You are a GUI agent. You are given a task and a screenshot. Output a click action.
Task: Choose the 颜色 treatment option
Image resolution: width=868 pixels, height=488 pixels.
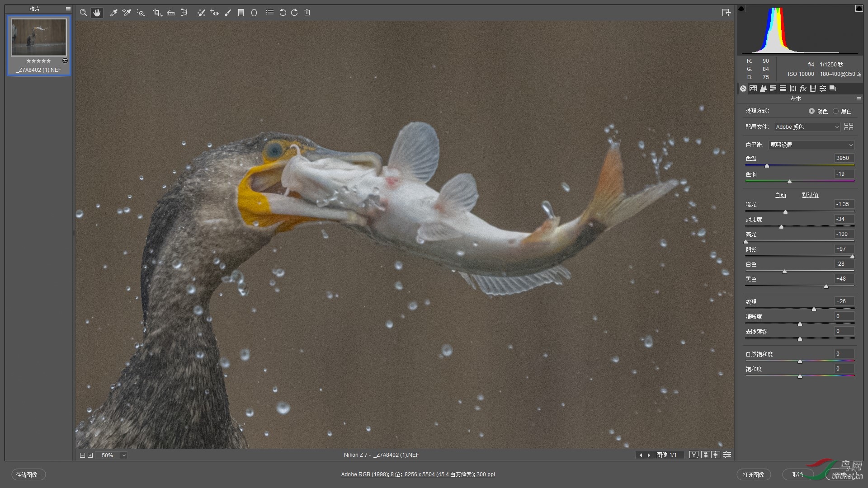[812, 111]
